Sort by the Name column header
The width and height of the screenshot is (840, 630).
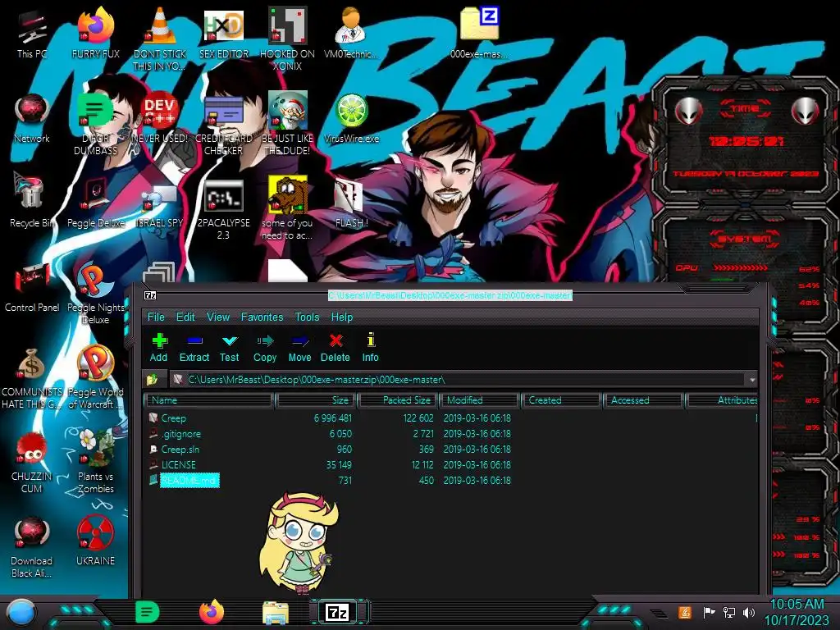tap(209, 400)
